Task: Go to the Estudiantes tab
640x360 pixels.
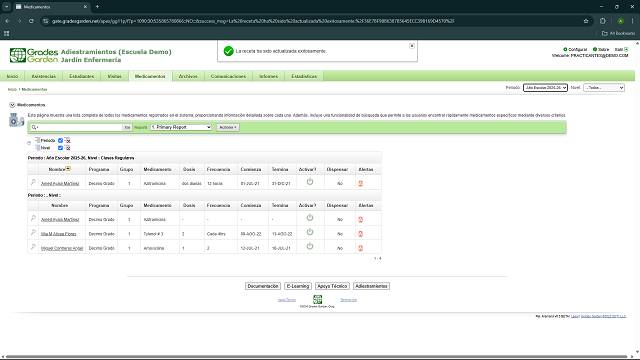Action: point(82,76)
